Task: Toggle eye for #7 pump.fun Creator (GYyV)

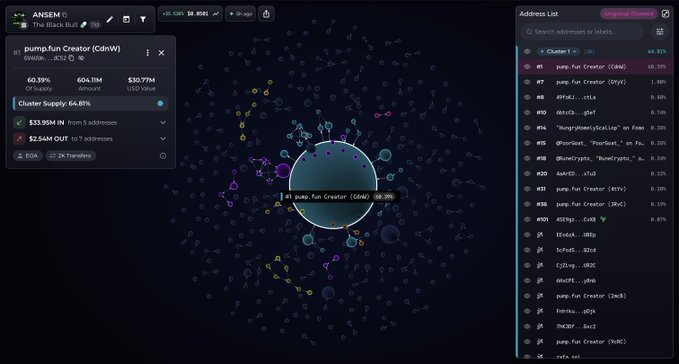Action: point(527,82)
